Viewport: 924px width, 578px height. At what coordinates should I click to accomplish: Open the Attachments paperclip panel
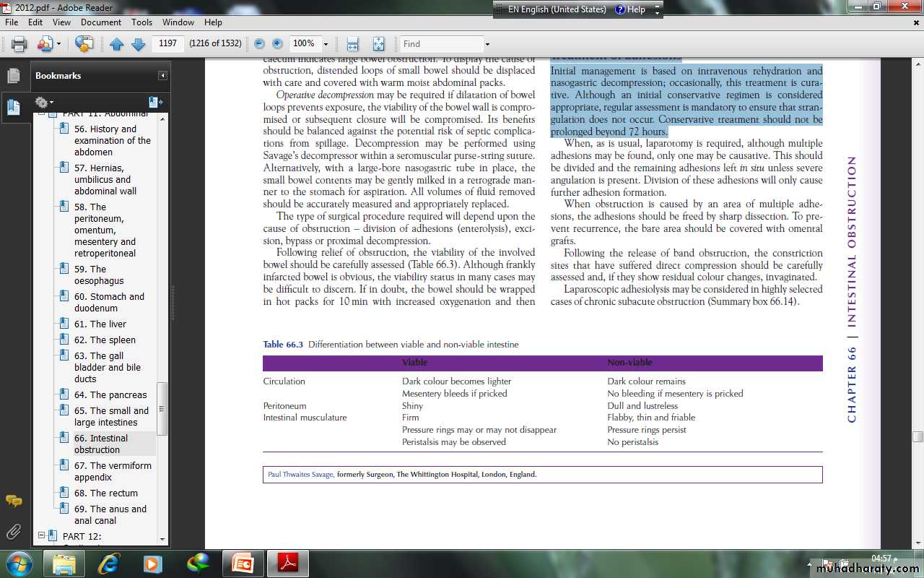click(x=13, y=532)
